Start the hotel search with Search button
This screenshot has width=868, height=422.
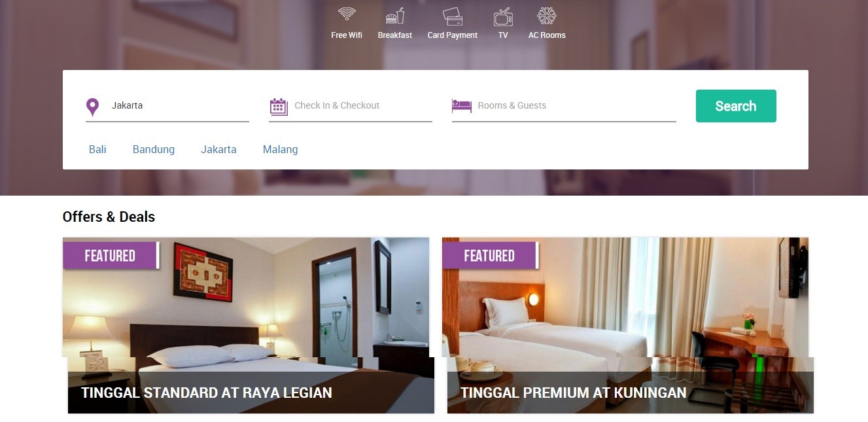coord(736,106)
